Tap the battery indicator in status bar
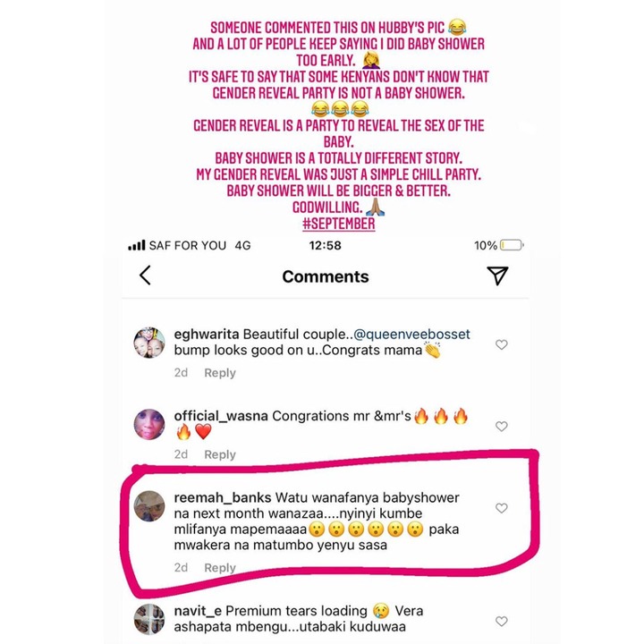This screenshot has height=644, width=644. (x=513, y=245)
